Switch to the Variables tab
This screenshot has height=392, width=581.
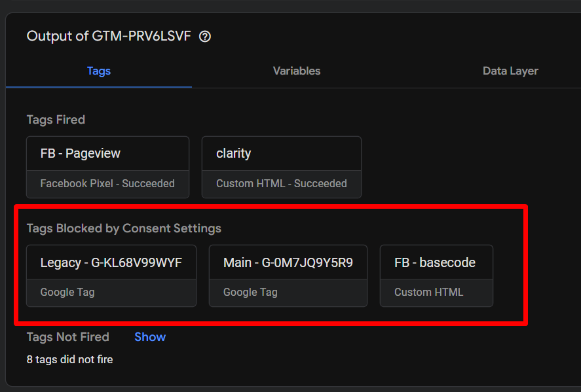[x=297, y=71]
